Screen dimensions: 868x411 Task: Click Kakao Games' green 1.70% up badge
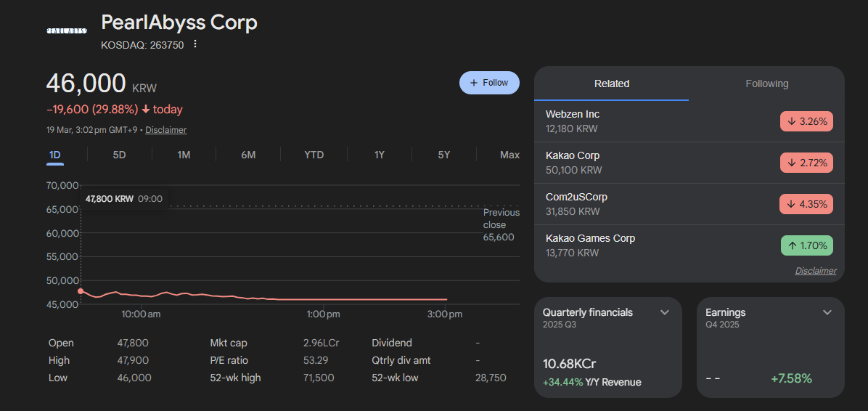click(x=806, y=245)
